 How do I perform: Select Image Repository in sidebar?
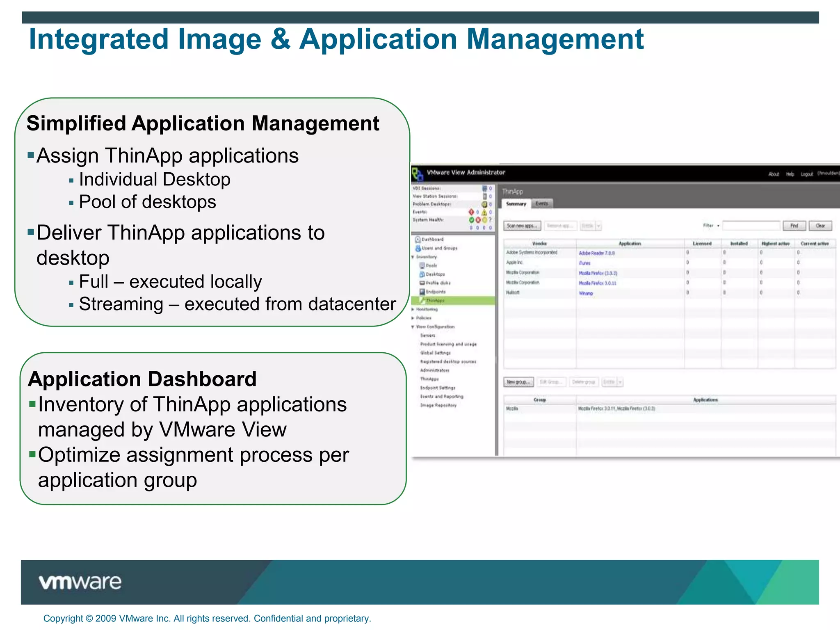click(x=438, y=405)
